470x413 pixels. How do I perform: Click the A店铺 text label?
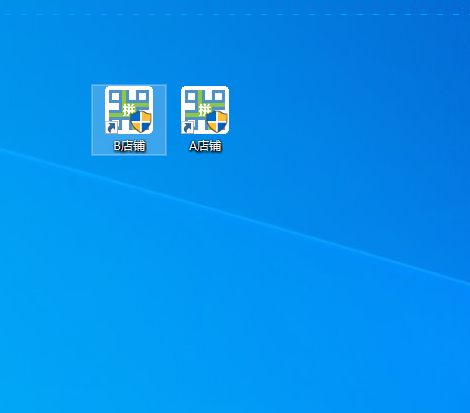click(205, 146)
